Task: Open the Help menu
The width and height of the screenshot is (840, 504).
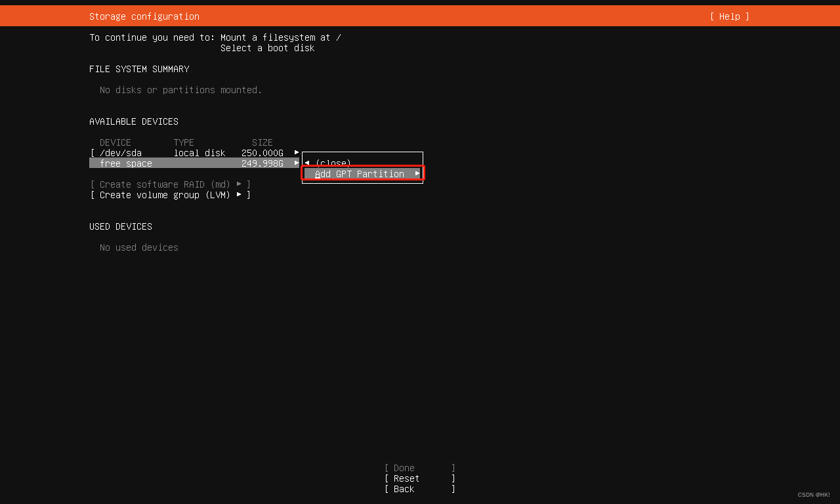Action: (x=729, y=16)
